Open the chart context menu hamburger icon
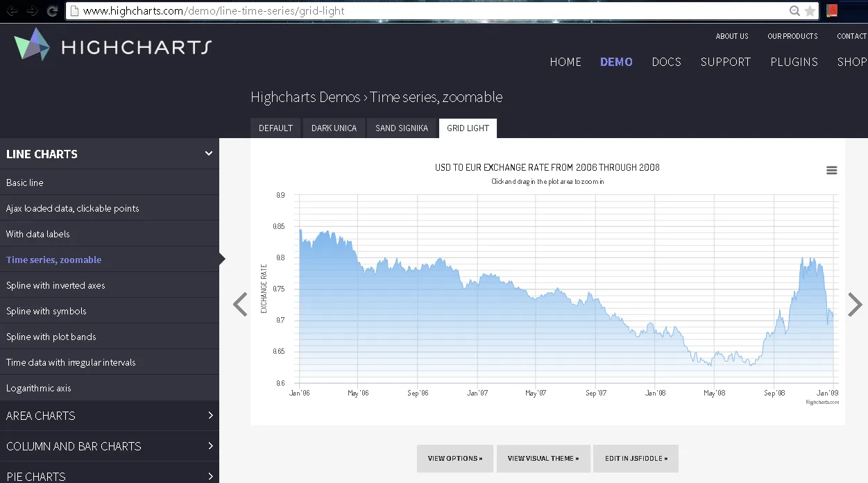868x483 pixels. [831, 171]
